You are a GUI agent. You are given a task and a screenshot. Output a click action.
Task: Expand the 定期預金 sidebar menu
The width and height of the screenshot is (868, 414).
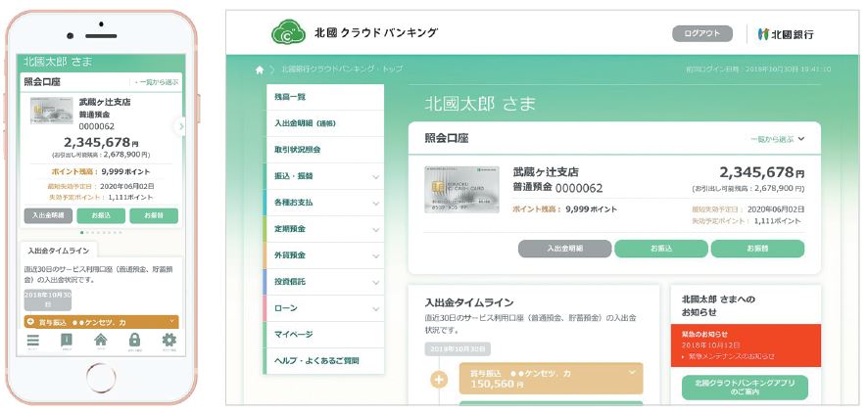[324, 229]
